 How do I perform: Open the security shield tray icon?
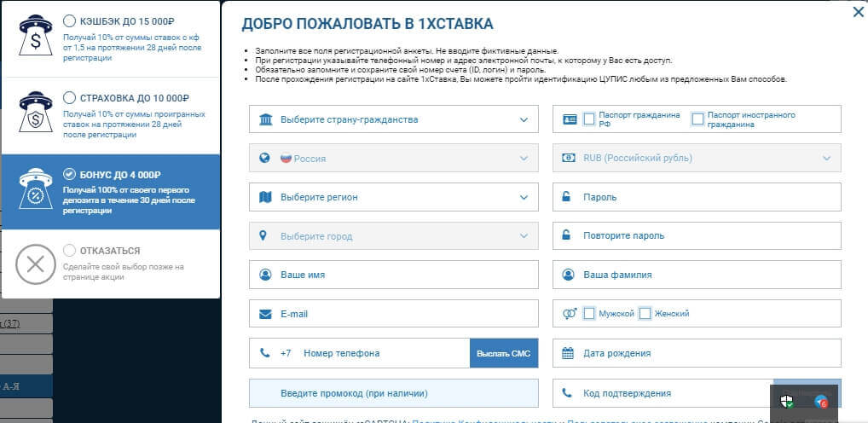pyautogui.click(x=787, y=402)
